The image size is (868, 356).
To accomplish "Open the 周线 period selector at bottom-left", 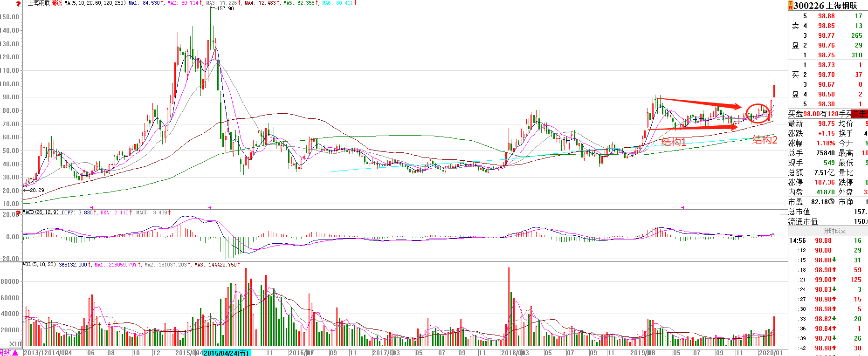I will 9,353.
